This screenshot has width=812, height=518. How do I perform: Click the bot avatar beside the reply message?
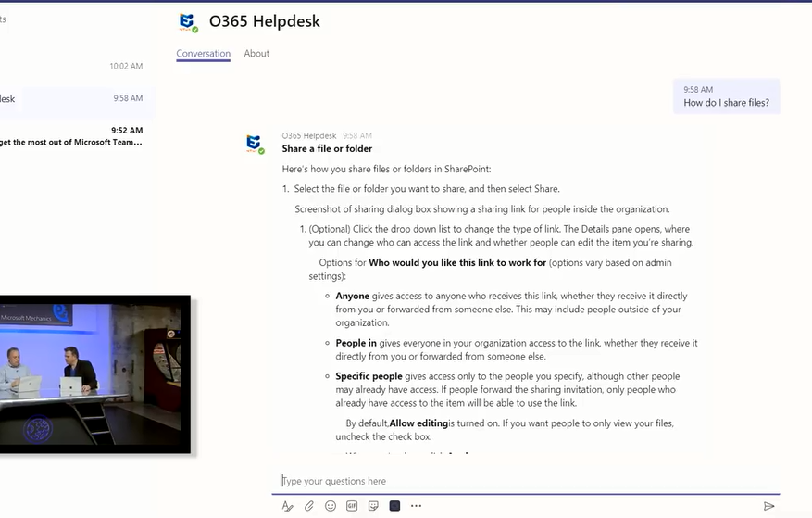(x=255, y=144)
